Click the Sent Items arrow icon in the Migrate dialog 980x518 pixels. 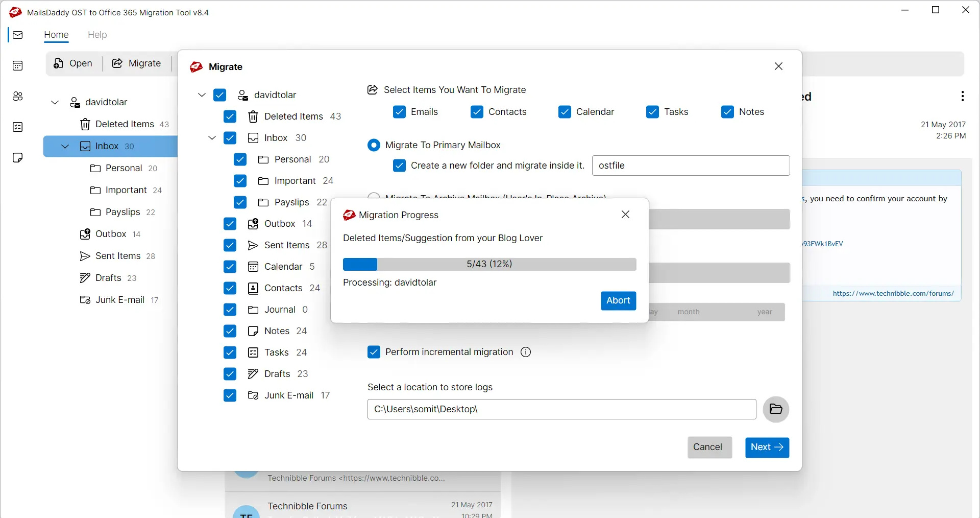pos(253,245)
